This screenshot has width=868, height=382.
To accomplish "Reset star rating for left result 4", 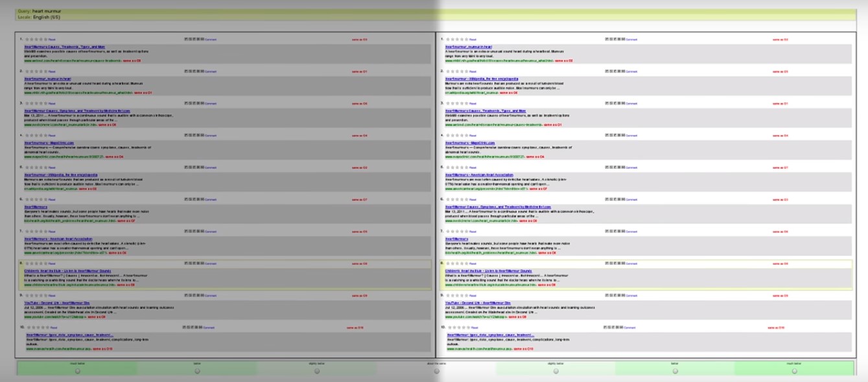I will 52,135.
